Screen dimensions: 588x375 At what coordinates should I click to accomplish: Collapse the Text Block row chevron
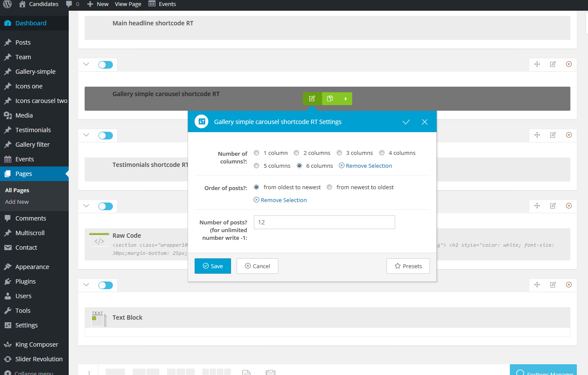click(86, 285)
